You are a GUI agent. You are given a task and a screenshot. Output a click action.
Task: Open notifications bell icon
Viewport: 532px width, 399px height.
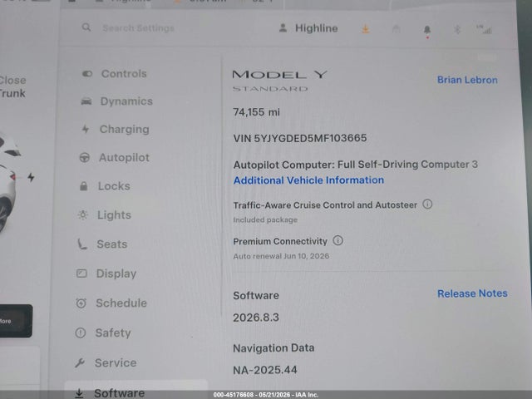pyautogui.click(x=427, y=30)
